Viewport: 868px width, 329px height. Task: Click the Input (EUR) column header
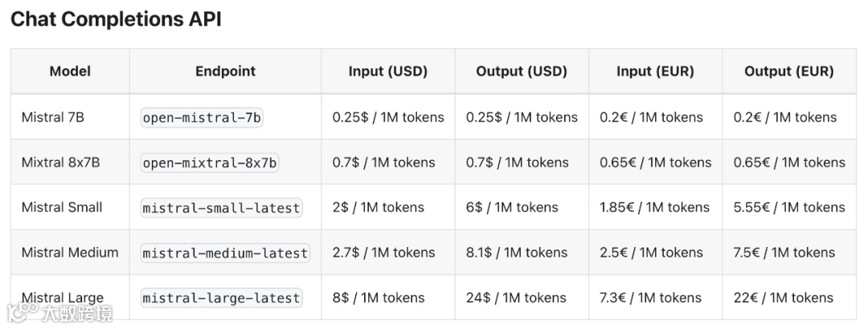point(655,71)
